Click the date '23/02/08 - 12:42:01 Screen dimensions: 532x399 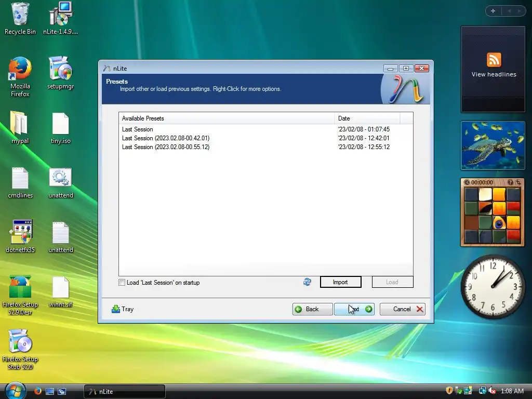point(364,138)
